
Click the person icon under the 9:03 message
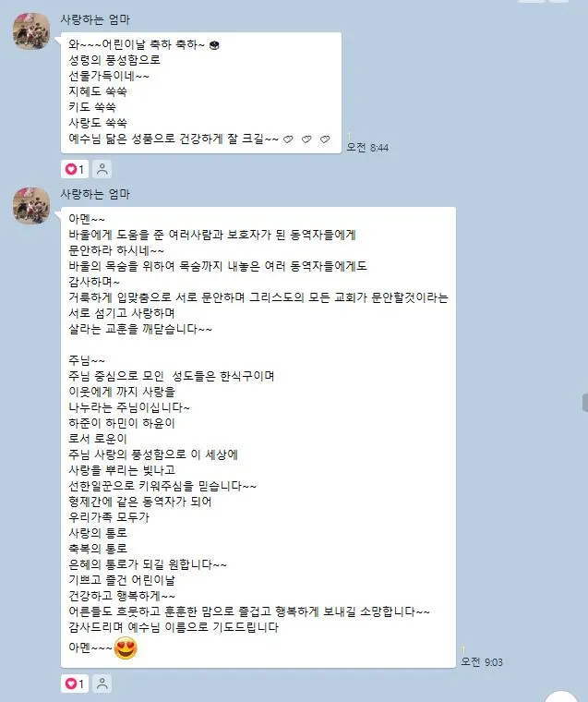point(102,684)
